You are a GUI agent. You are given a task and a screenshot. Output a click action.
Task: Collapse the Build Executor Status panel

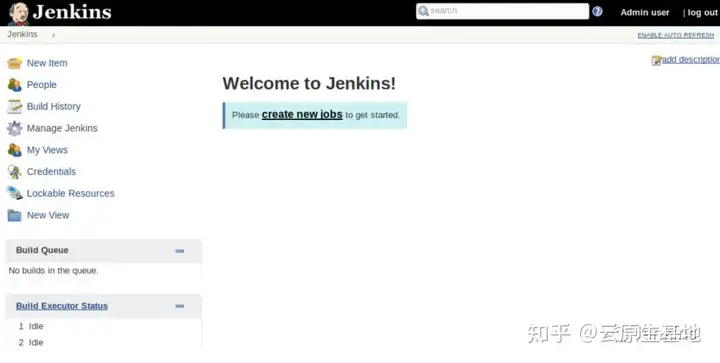[x=180, y=306]
